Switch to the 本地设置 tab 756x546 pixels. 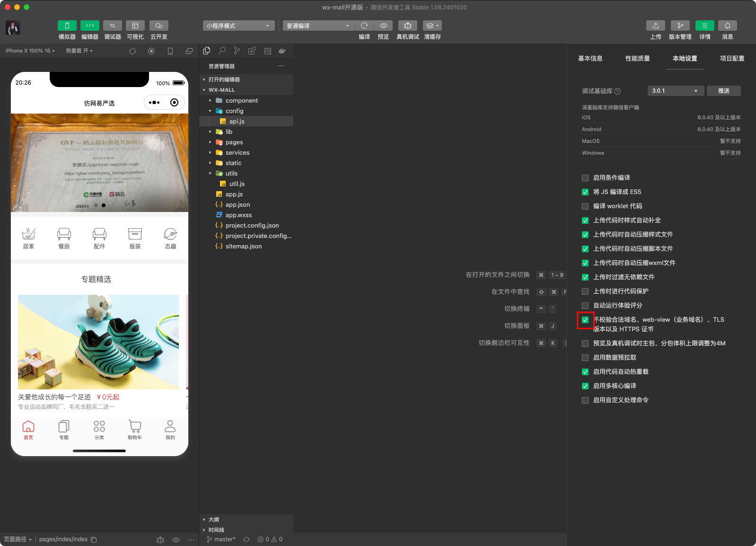pos(685,58)
